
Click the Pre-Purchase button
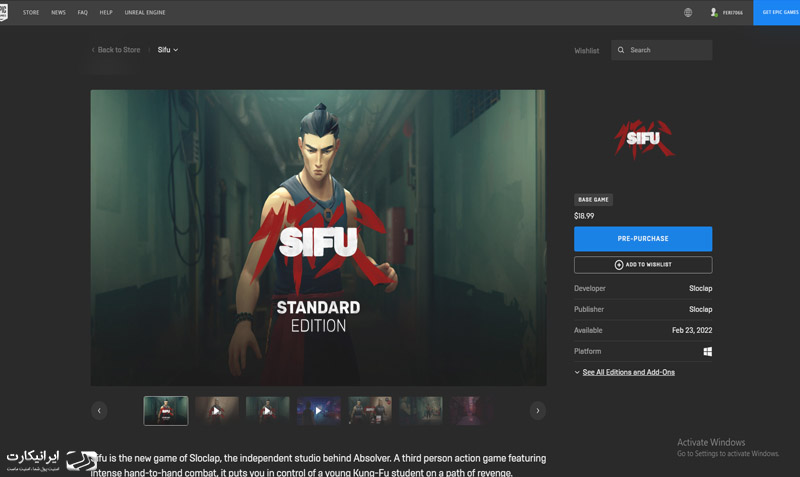click(643, 239)
